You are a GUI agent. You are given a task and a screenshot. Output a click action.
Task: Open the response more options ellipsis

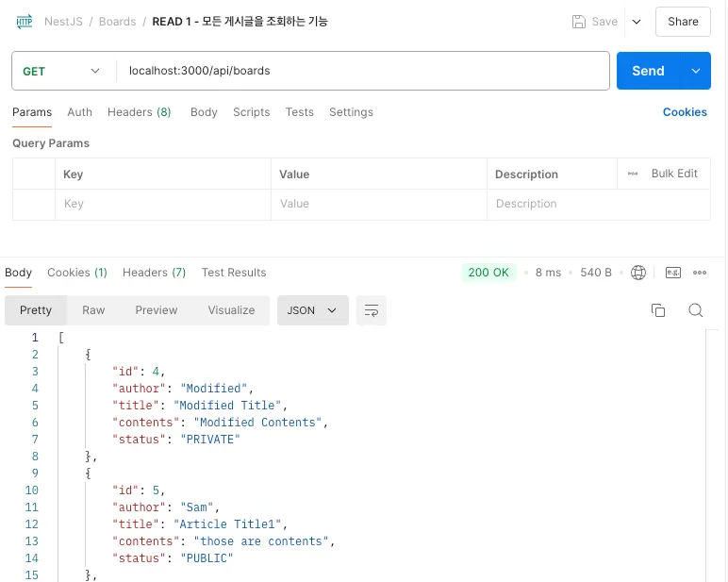pos(700,273)
